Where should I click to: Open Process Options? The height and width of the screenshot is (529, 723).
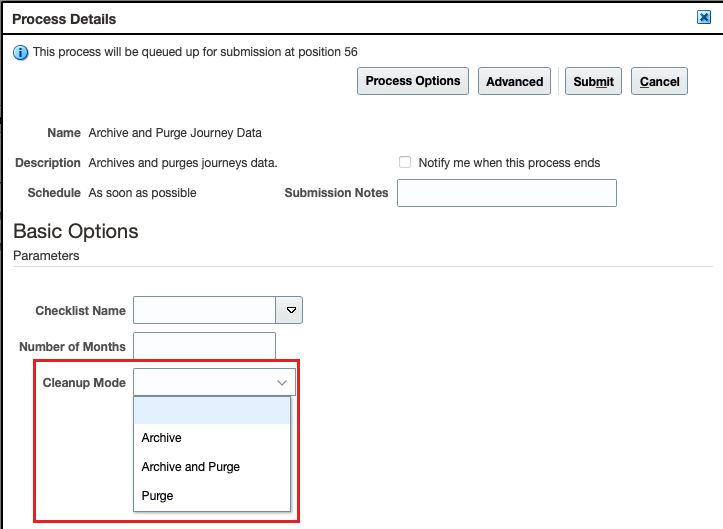(x=413, y=81)
